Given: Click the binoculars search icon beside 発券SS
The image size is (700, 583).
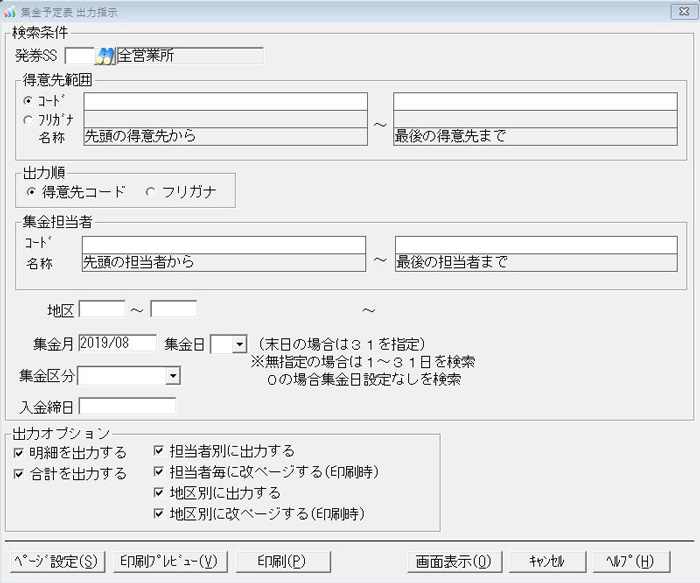Looking at the screenshot, I should pyautogui.click(x=105, y=56).
